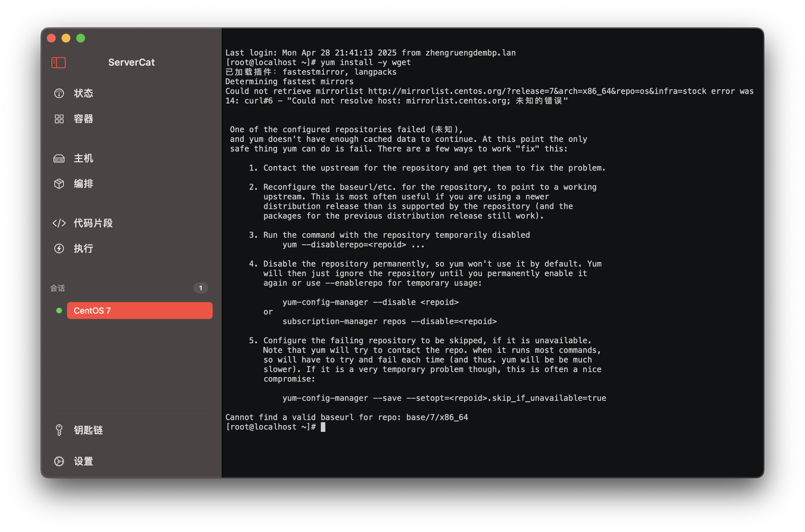
Task: Click the execute lightning bolt icon
Action: tap(59, 249)
